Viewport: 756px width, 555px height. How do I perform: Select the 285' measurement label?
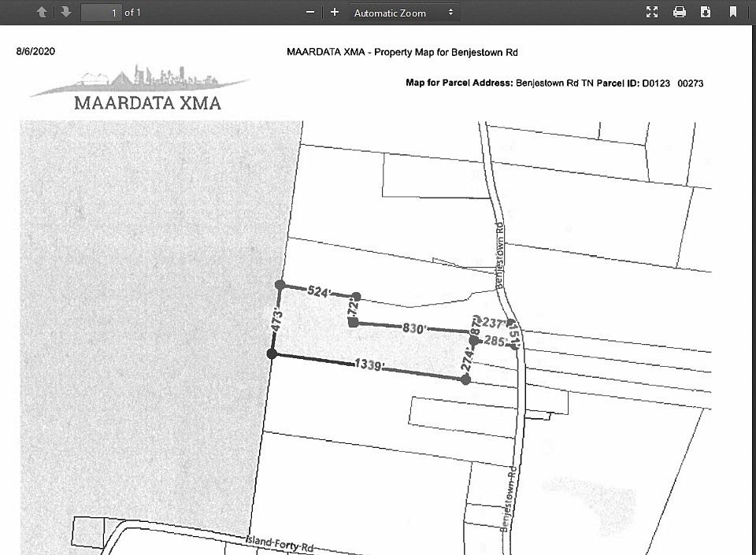[495, 342]
